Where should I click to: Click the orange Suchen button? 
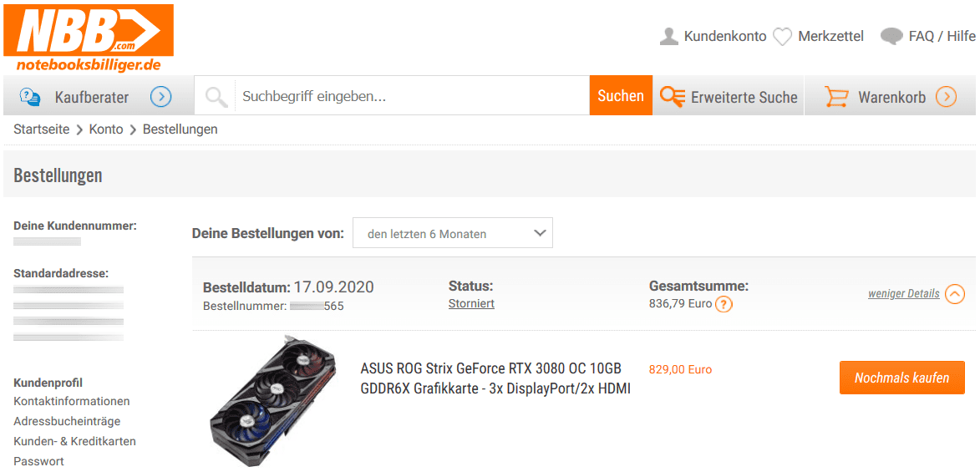[x=621, y=95]
